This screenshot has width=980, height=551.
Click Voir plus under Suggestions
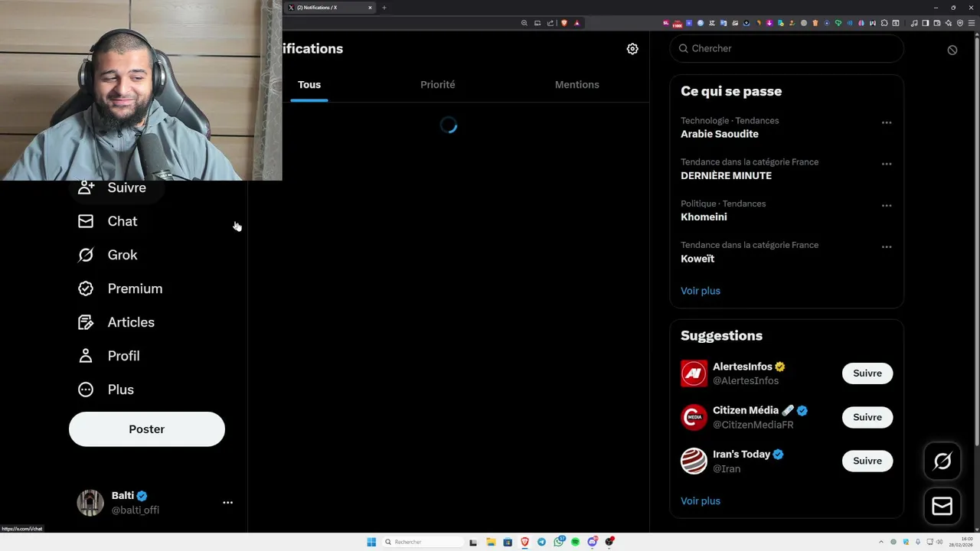tap(701, 501)
